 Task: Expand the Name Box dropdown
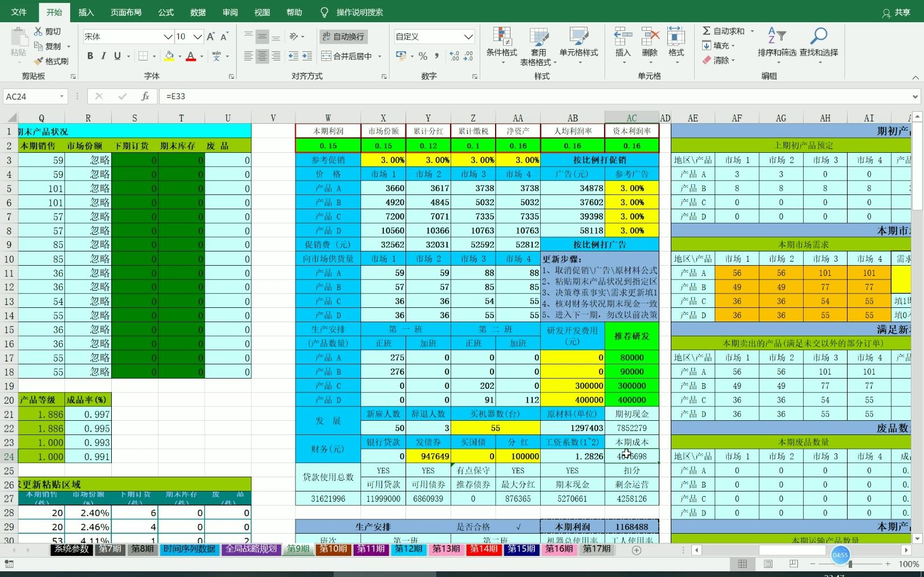pyautogui.click(x=62, y=96)
